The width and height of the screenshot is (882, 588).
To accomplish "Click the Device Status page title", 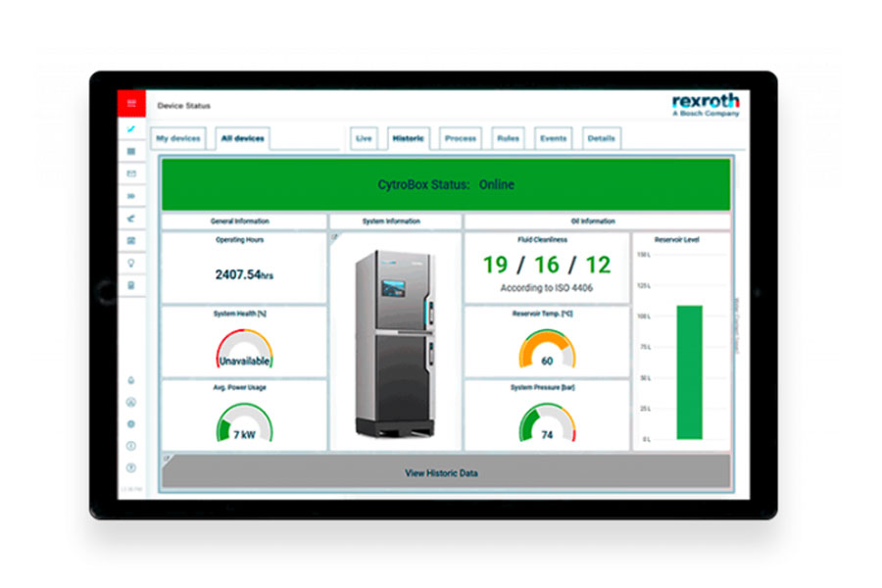I will [x=184, y=105].
